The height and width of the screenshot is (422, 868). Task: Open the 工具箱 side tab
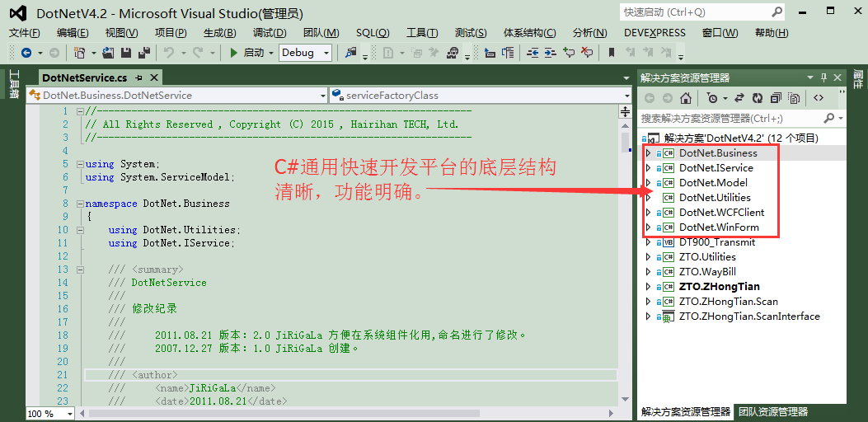click(14, 84)
